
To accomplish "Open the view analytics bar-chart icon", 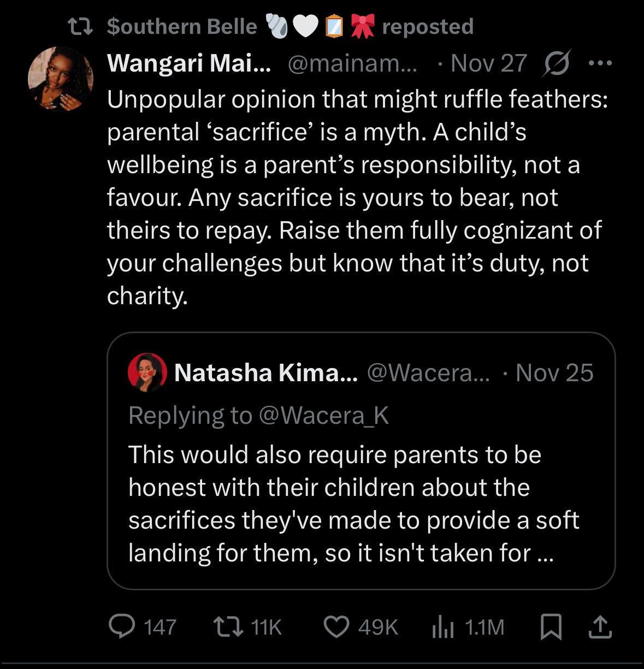I will tap(443, 626).
